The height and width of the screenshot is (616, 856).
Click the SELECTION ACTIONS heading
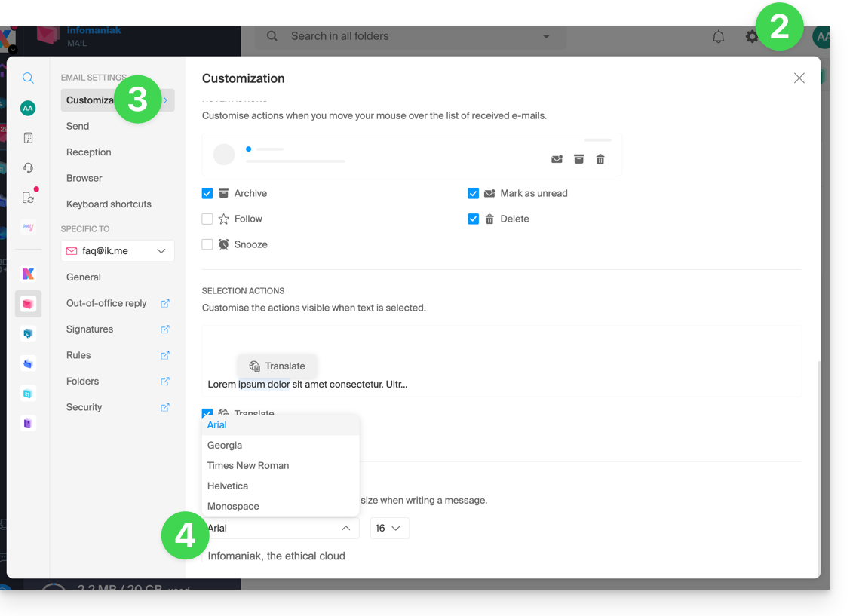click(x=243, y=291)
